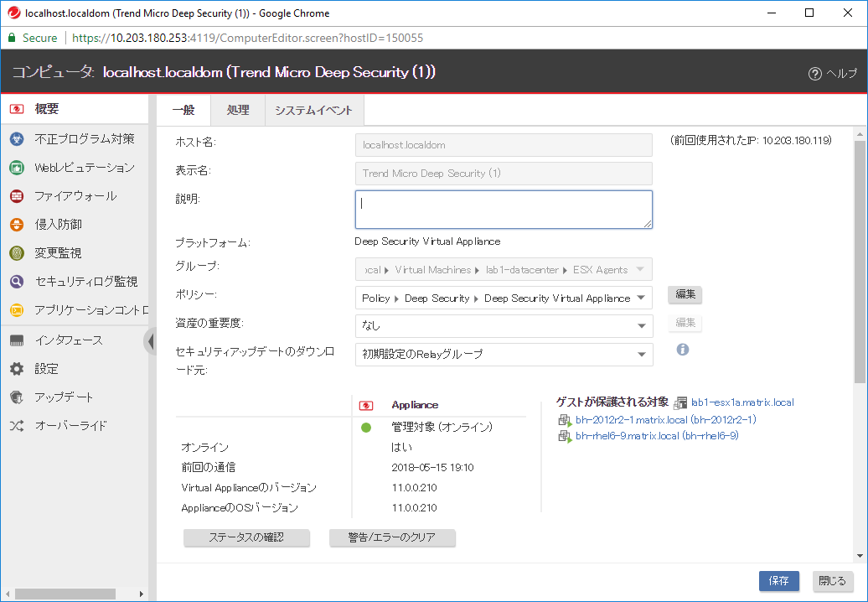868x602 pixels.
Task: Open the Overrides (オーバーライド) shuffle icon
Action: [16, 426]
